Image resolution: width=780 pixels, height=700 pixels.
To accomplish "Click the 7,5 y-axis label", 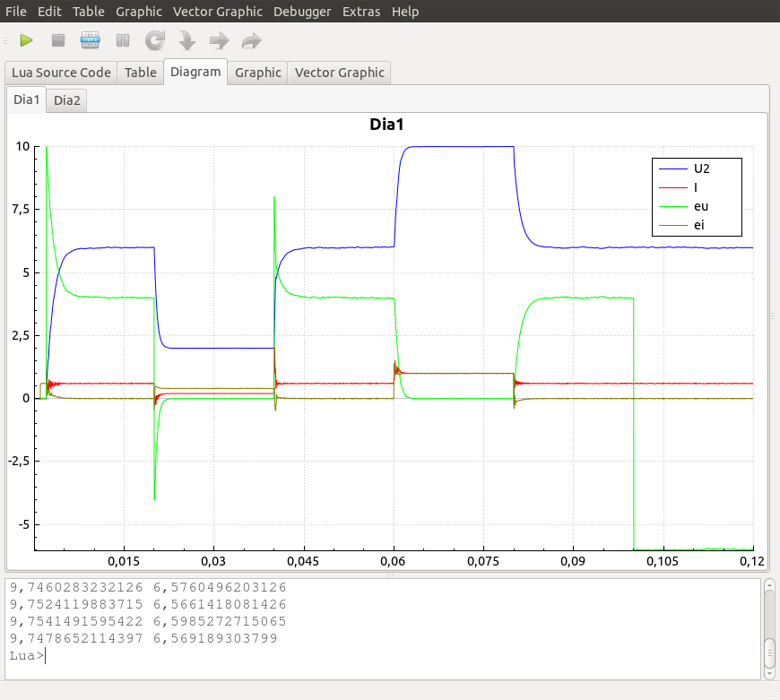I will pos(21,210).
